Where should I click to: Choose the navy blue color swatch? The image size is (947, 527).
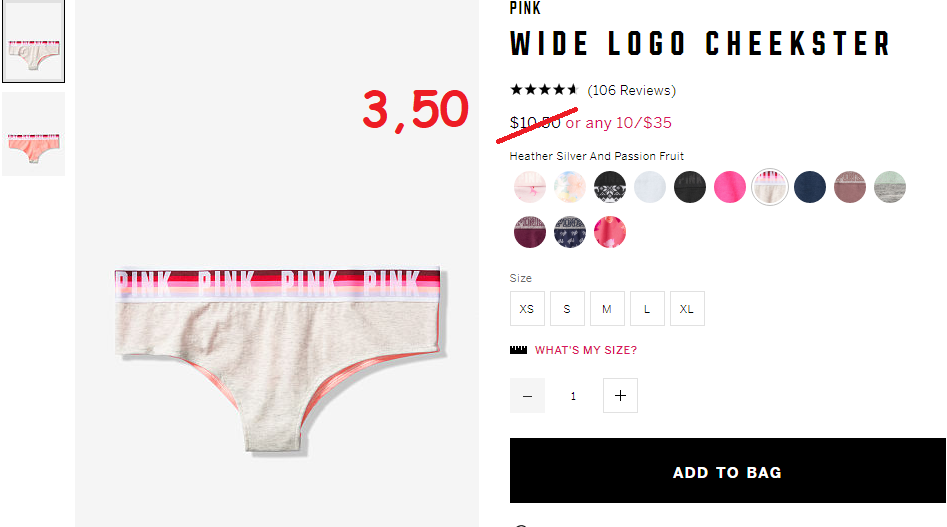pyautogui.click(x=810, y=187)
